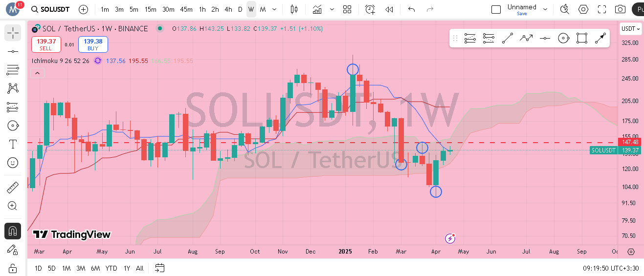This screenshot has height=276, width=644.
Task: Open the emoji icons tool
Action: pyautogui.click(x=13, y=162)
